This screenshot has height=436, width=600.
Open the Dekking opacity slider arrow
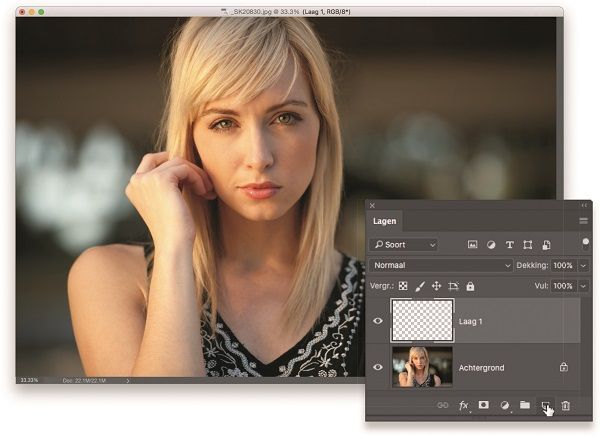click(584, 265)
